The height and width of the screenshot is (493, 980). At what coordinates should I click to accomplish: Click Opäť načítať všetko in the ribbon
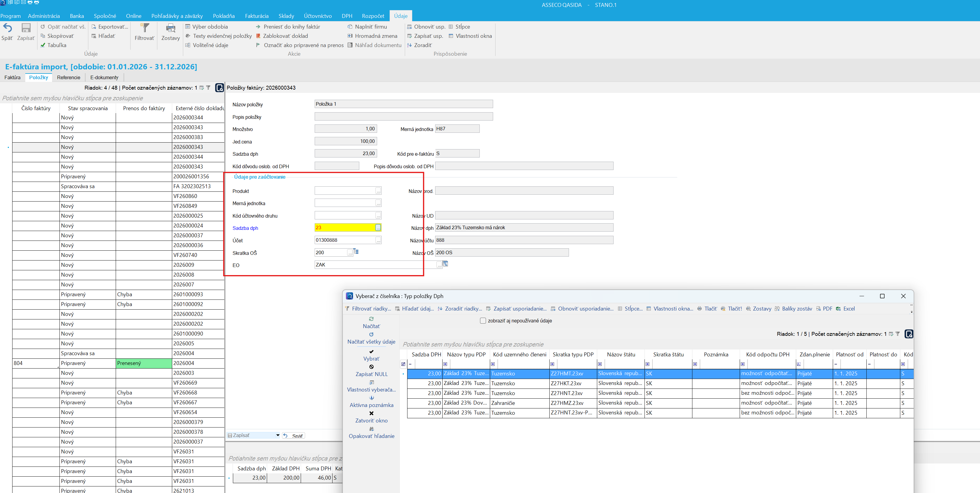click(63, 27)
